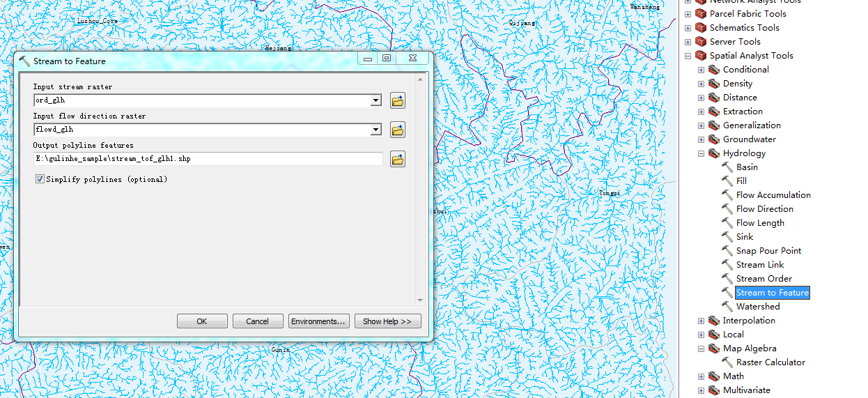Viewport: 868px width, 398px height.
Task: Cancel the Stream to Feature dialog
Action: (x=257, y=321)
